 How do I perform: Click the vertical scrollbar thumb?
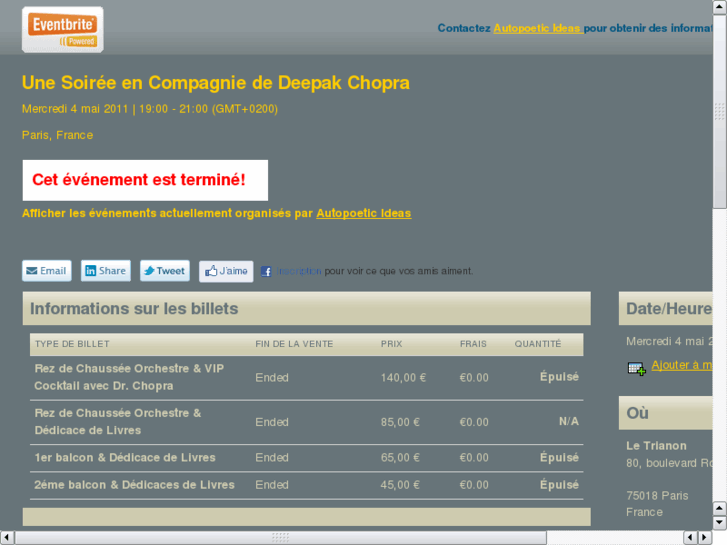[720, 111]
